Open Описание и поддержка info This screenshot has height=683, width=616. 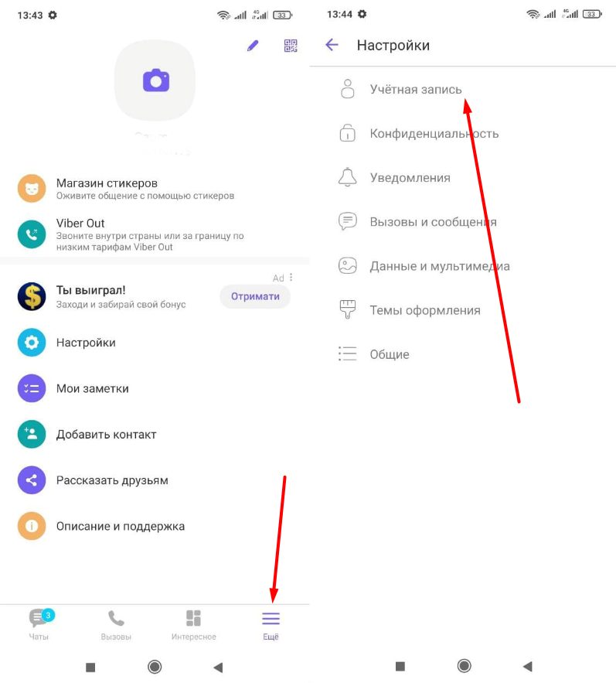(155, 526)
